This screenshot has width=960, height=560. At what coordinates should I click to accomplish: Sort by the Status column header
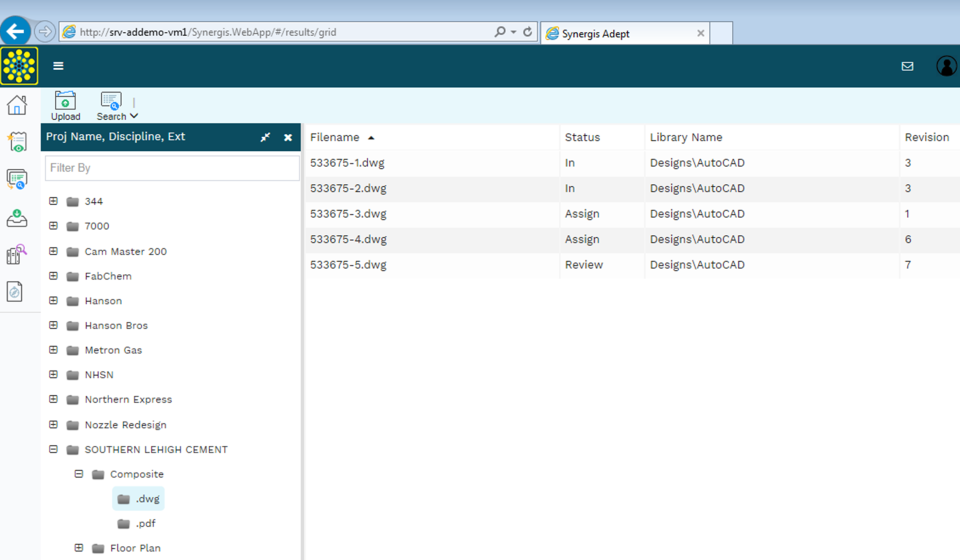582,137
